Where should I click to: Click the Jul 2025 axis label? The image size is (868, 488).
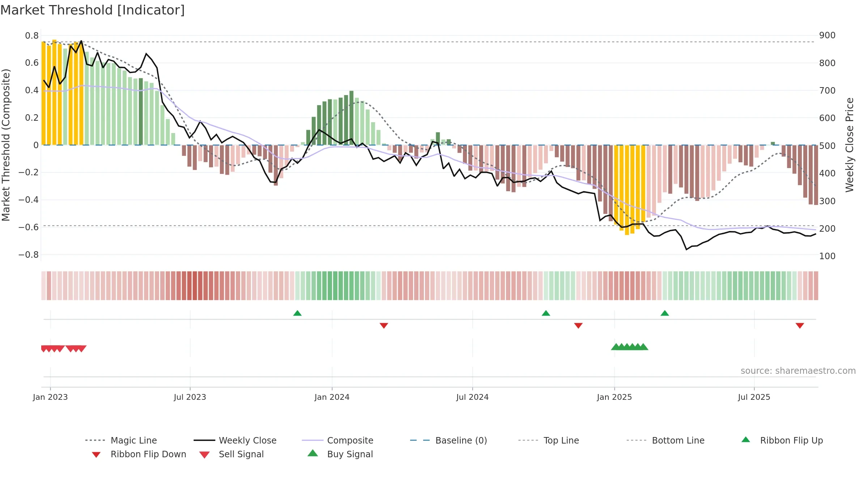(x=754, y=397)
